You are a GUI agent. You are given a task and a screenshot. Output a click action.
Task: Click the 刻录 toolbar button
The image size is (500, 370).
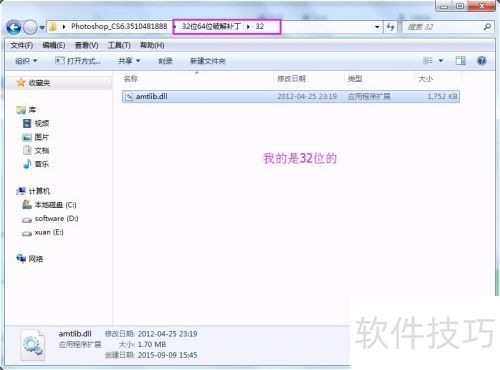pyautogui.click(x=165, y=61)
